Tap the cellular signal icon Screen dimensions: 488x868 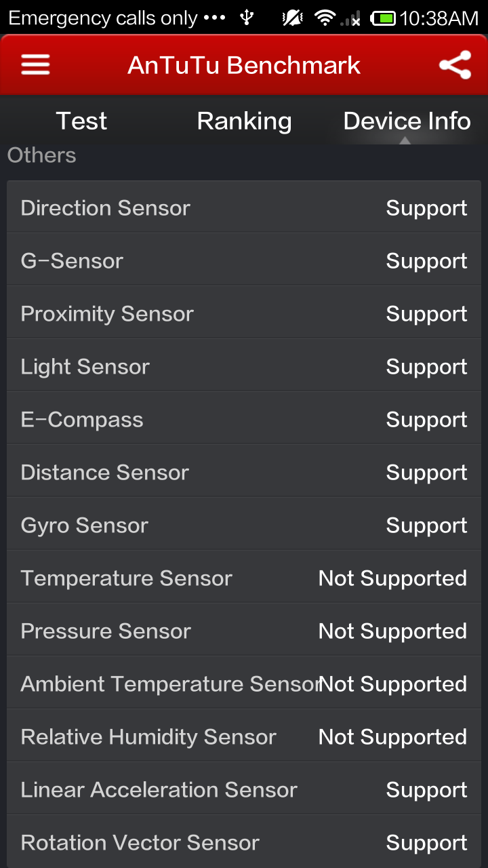coord(351,19)
